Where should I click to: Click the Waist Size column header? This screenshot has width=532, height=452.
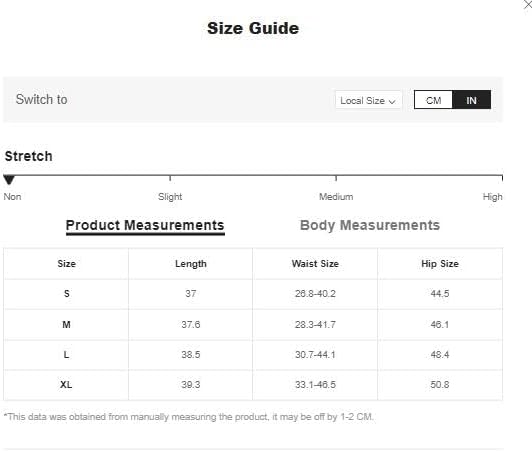click(x=315, y=264)
